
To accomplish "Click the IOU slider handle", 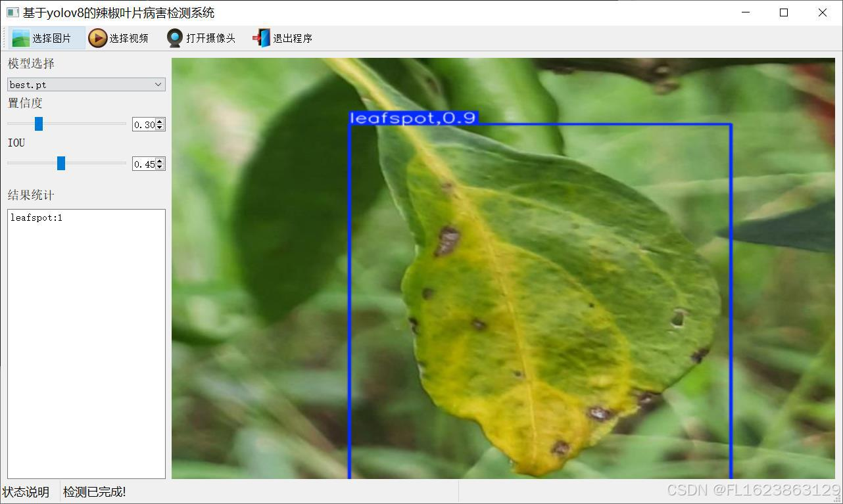I will pos(61,163).
